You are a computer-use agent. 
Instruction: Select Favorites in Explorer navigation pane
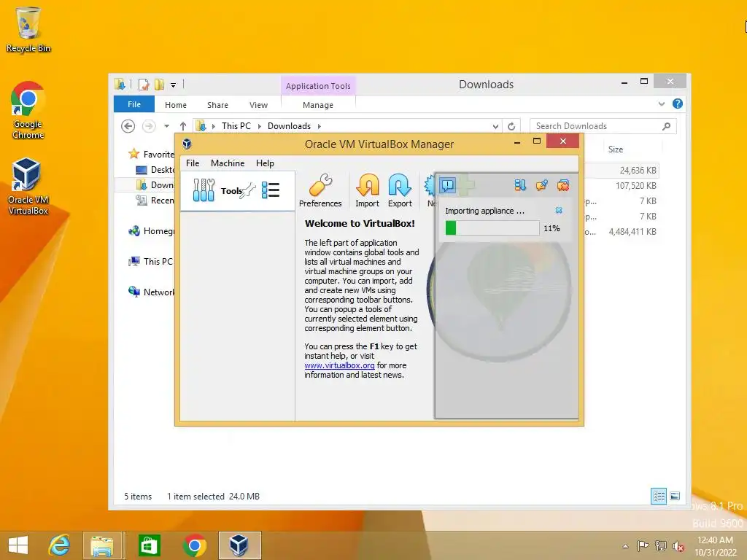click(152, 154)
